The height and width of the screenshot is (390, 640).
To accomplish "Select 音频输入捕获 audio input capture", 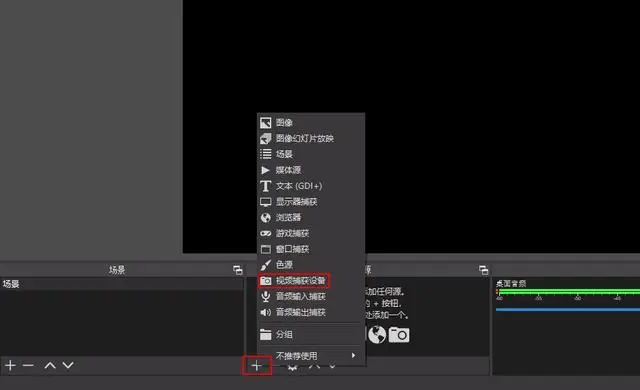I will 311,296.
